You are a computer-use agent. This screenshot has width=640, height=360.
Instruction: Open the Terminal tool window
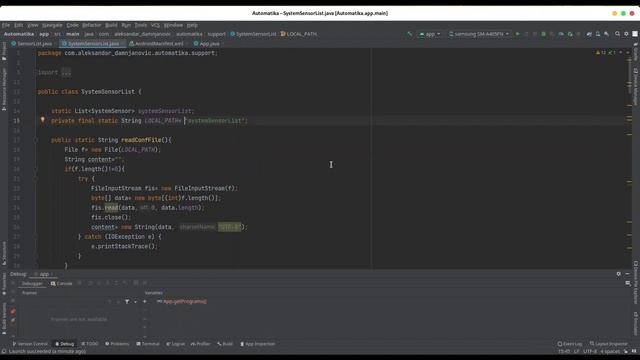tap(148, 344)
